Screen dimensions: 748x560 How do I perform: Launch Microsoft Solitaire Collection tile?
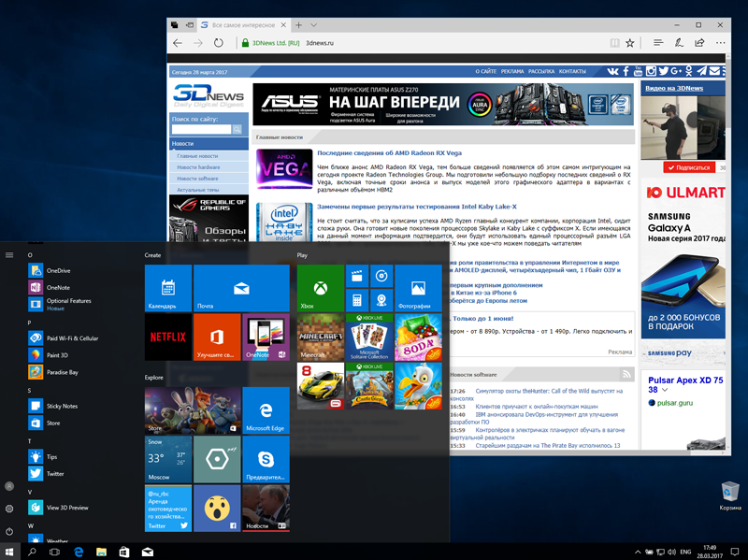pyautogui.click(x=369, y=337)
